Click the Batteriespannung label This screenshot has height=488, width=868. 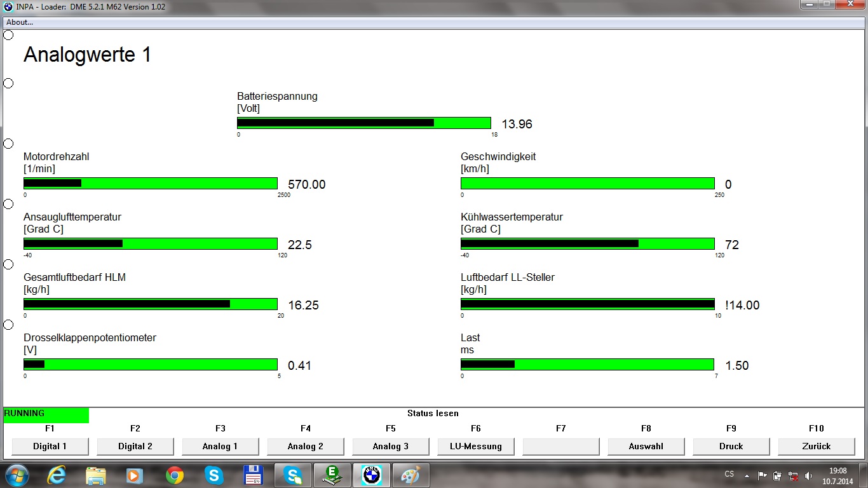(x=277, y=97)
